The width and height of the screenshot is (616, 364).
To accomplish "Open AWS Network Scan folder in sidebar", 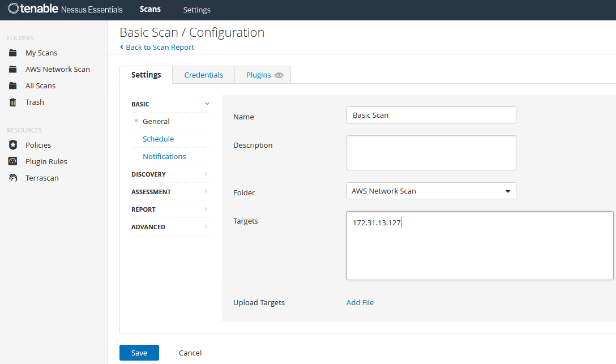I will tap(58, 69).
